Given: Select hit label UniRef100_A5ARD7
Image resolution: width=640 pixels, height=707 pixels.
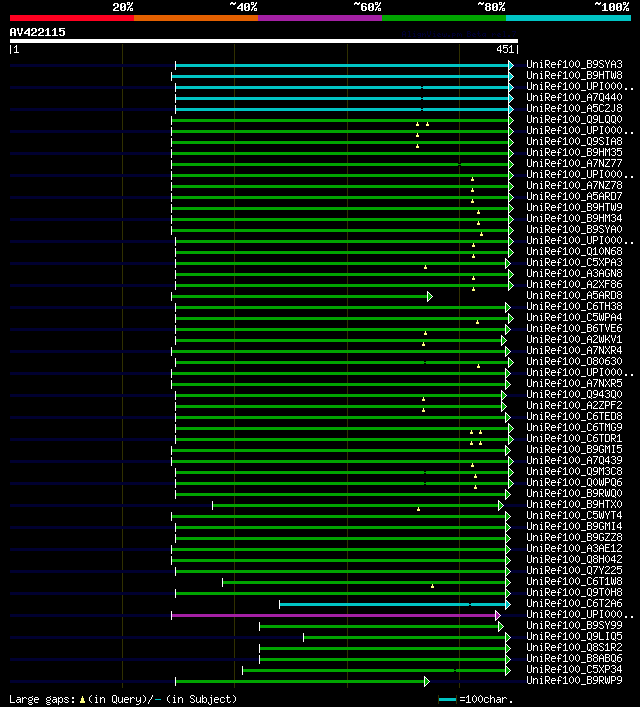Looking at the screenshot, I should [574, 197].
